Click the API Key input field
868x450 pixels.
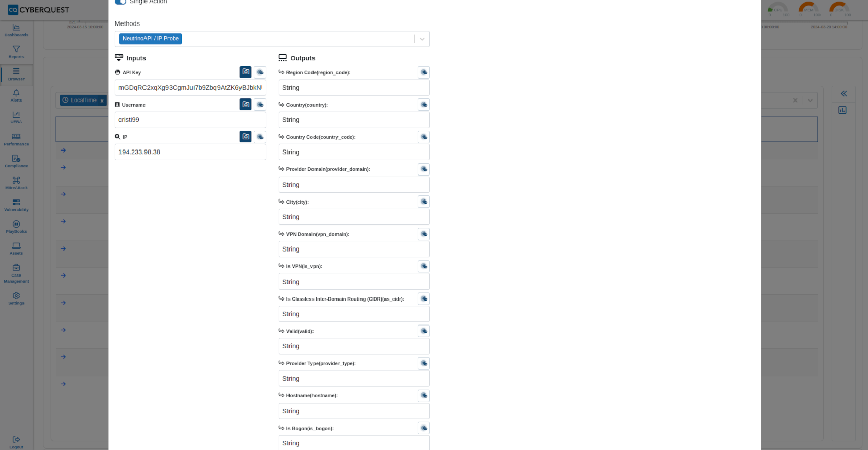click(190, 87)
